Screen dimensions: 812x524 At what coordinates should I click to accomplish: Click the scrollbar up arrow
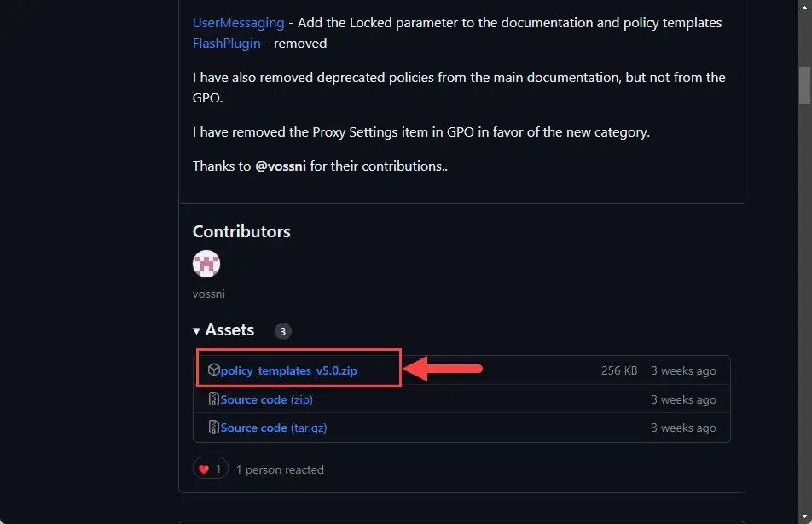pyautogui.click(x=804, y=7)
